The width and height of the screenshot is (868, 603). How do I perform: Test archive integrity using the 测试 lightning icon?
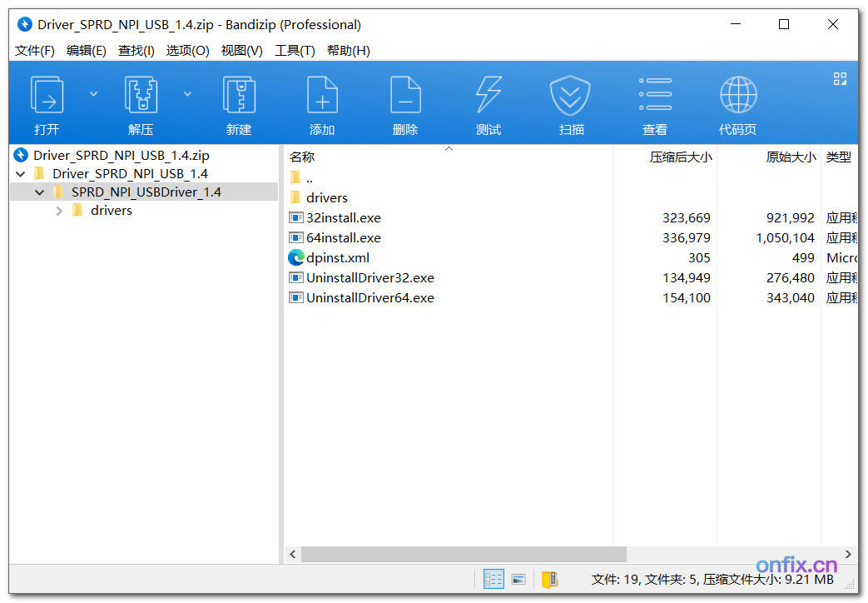click(x=488, y=102)
